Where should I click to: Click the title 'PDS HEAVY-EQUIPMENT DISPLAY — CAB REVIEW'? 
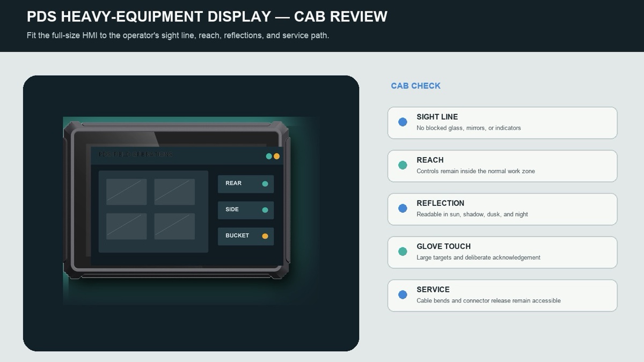coord(207,17)
